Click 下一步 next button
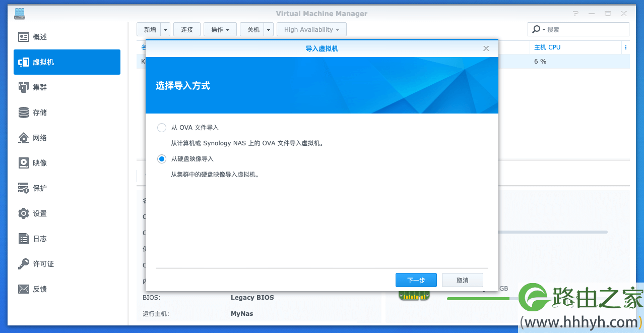The image size is (644, 333). coord(416,280)
